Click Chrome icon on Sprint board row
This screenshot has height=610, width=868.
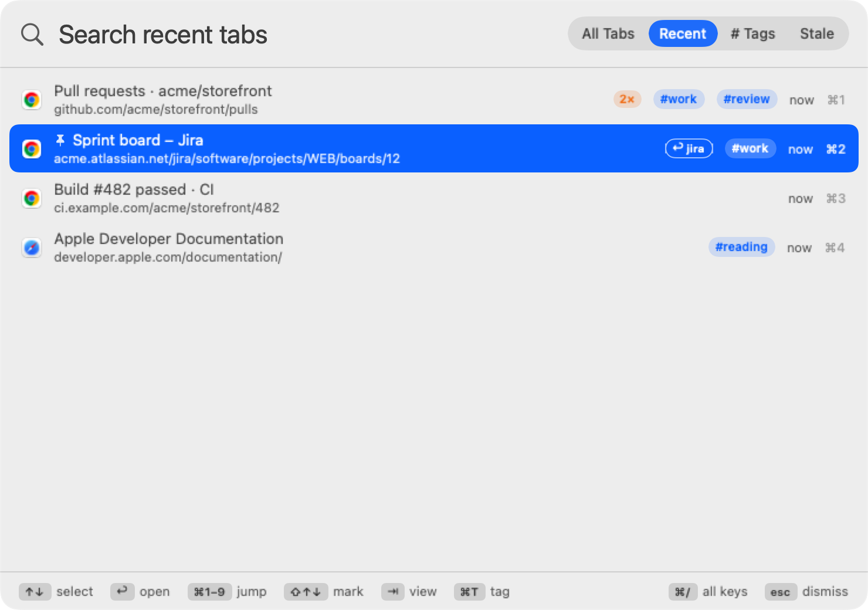click(32, 149)
